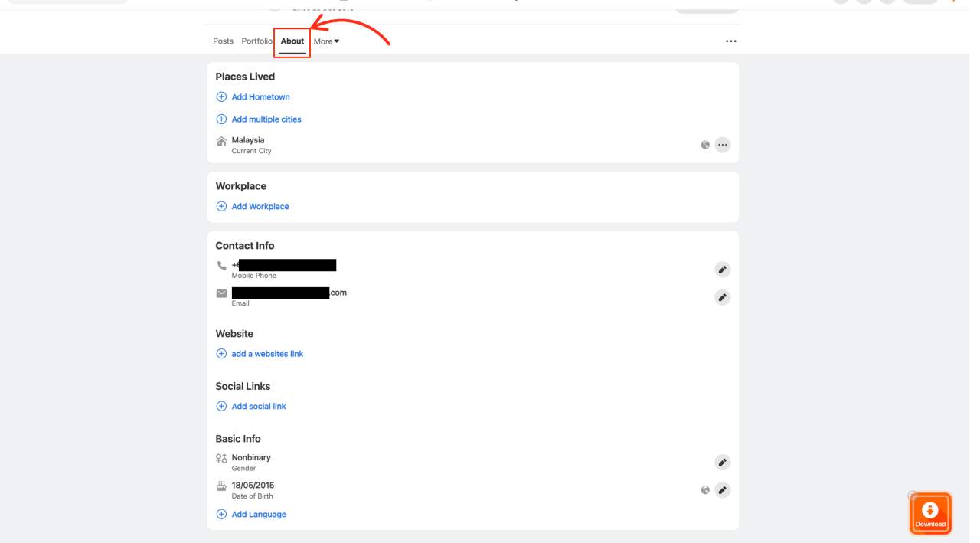The height and width of the screenshot is (543, 980).
Task: Change Date of Birth privacy globe
Action: [x=705, y=490]
